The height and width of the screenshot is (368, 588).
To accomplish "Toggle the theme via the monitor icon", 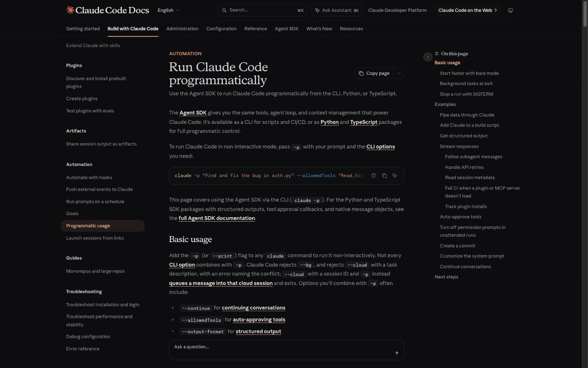I will (510, 10).
